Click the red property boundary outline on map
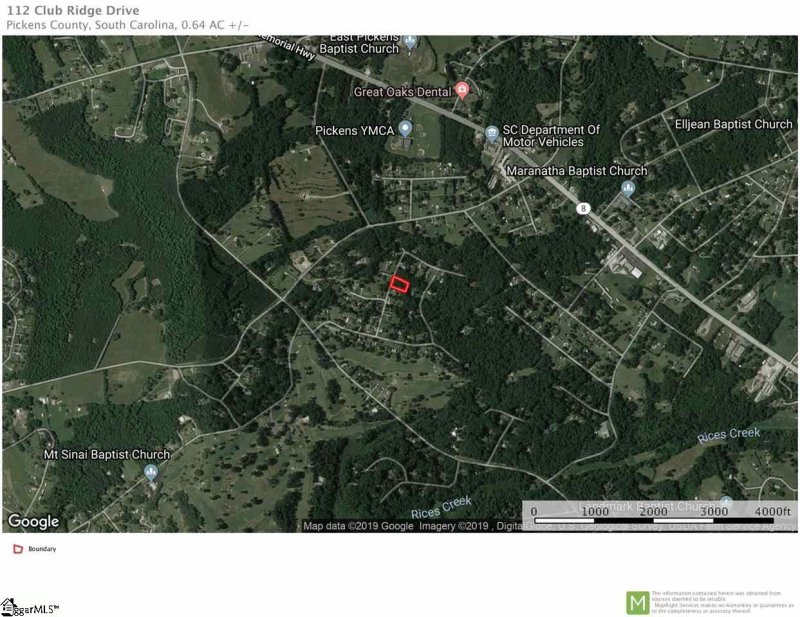This screenshot has height=617, width=800. coord(399,284)
